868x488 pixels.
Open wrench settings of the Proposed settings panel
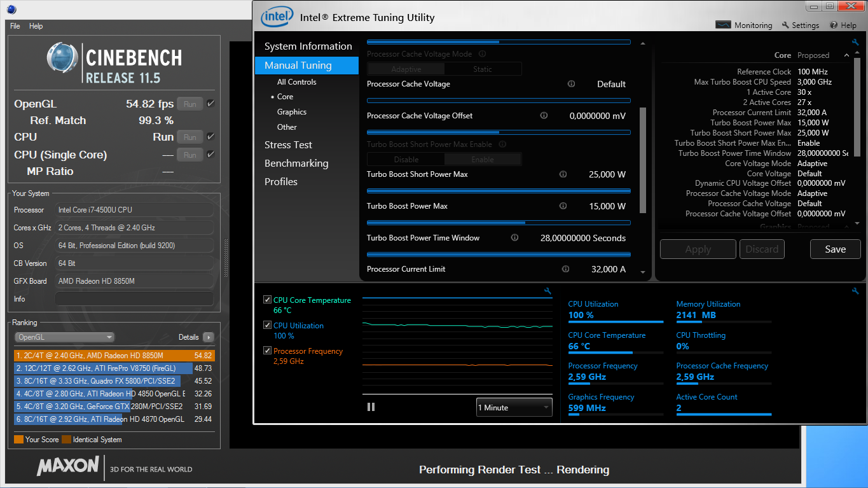[x=855, y=43]
